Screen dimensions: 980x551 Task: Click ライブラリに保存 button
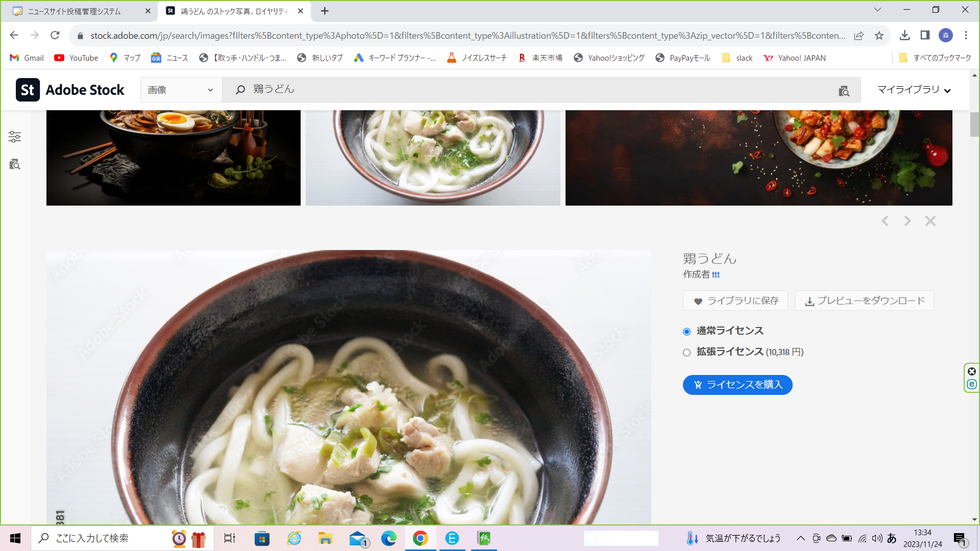[x=736, y=300]
